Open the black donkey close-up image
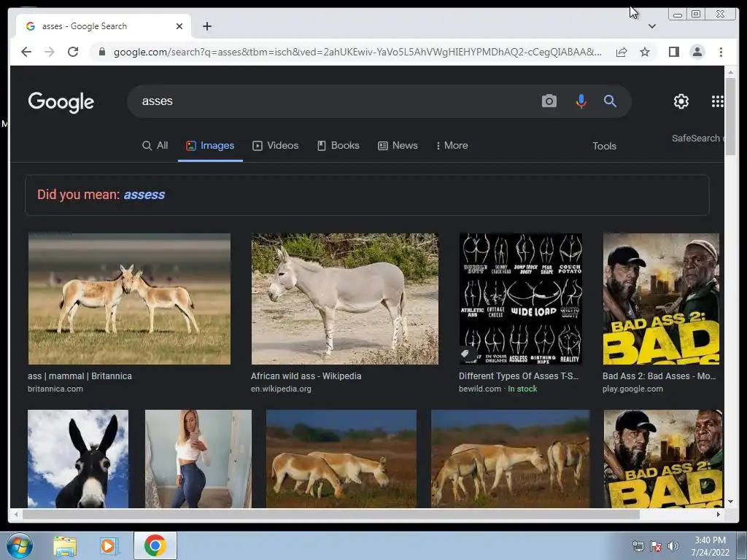The height and width of the screenshot is (560, 747). tap(77, 459)
